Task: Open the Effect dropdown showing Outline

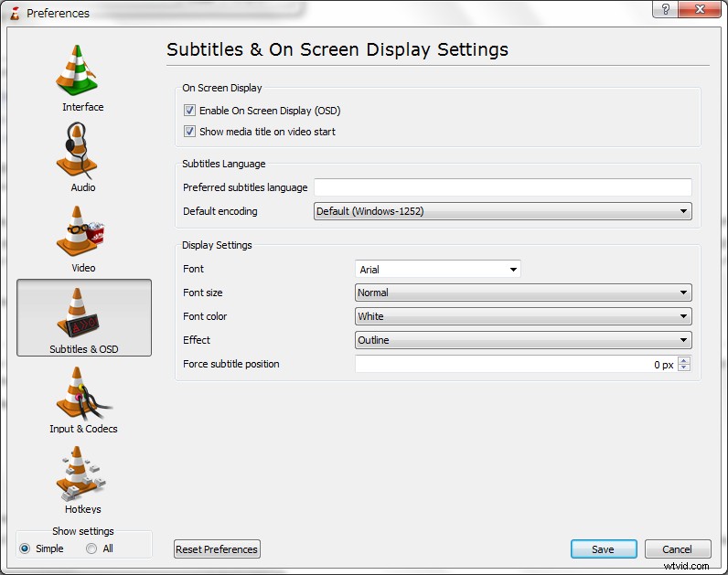Action: 523,340
